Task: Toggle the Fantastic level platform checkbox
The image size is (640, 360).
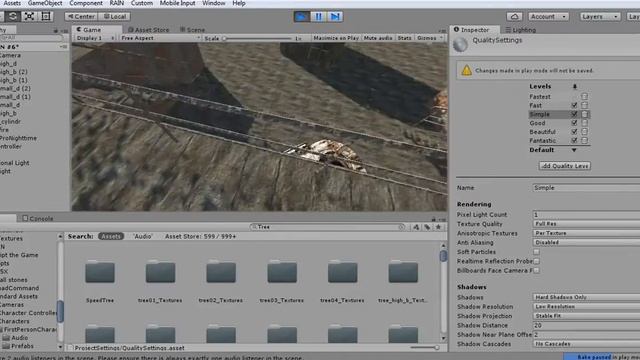Action: point(574,140)
